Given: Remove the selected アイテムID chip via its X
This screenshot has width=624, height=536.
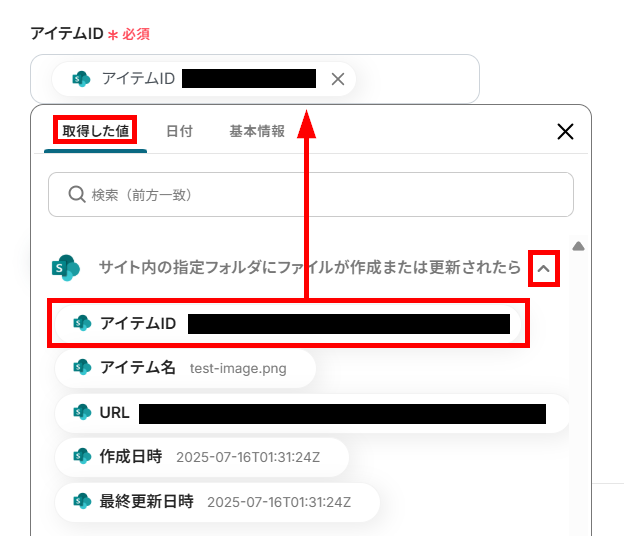Looking at the screenshot, I should point(337,79).
